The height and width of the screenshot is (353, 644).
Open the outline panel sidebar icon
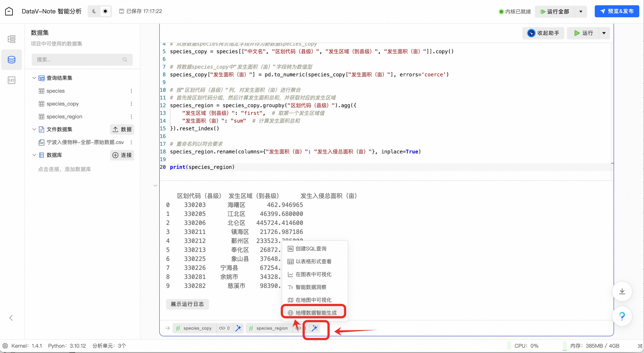pyautogui.click(x=12, y=39)
